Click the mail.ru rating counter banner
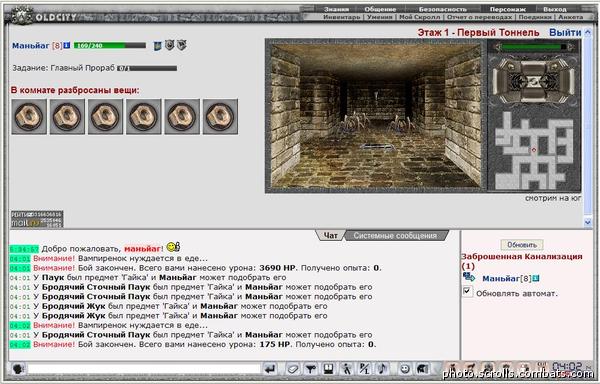 coord(37,219)
